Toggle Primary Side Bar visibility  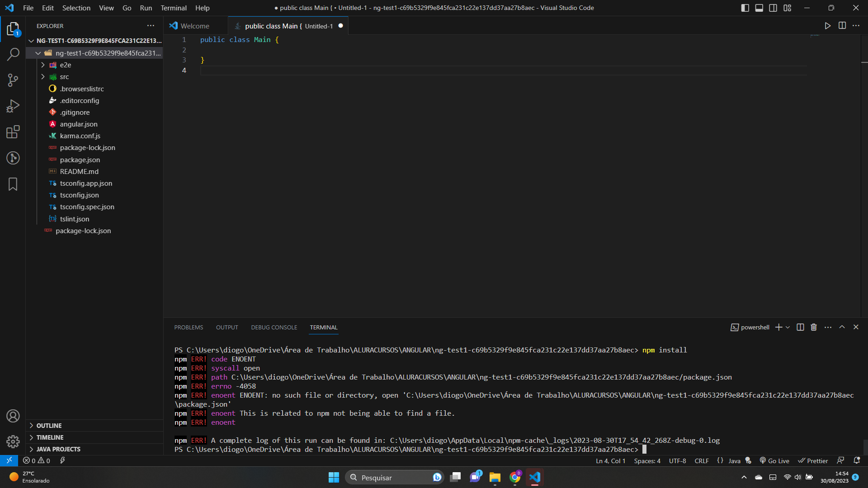(745, 8)
